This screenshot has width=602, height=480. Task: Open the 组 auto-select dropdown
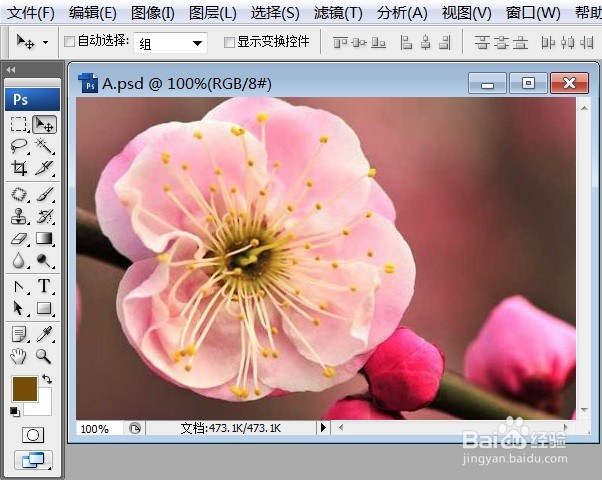point(170,43)
